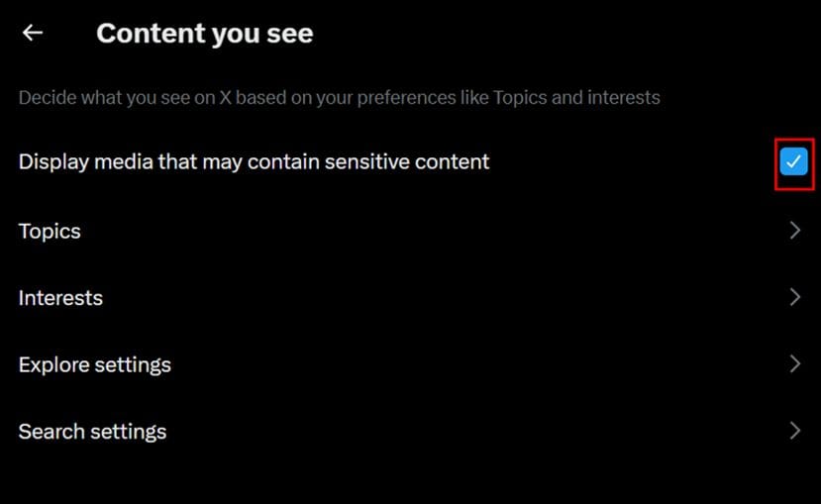Click the word 'Search' in Search settings
The width and height of the screenshot is (821, 504).
(x=50, y=432)
